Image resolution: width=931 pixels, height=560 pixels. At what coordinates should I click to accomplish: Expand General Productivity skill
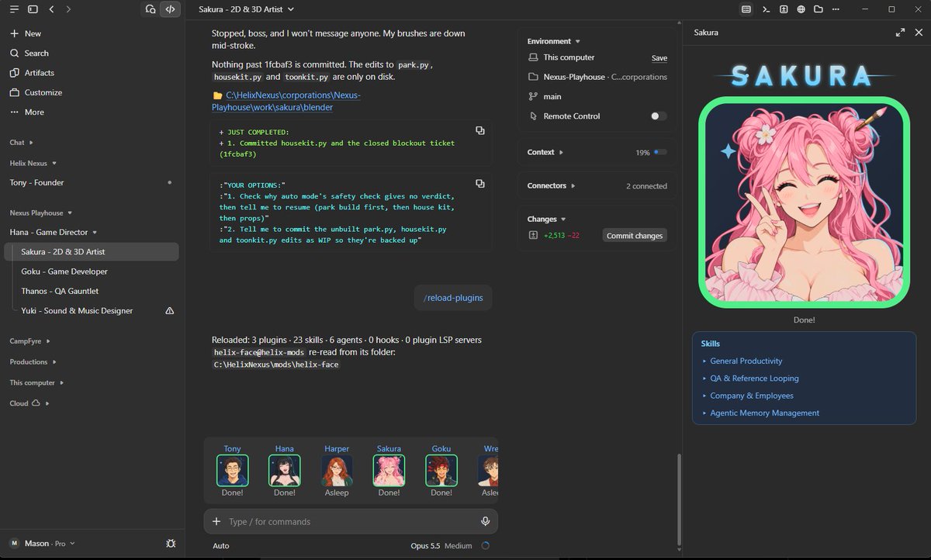coord(742,361)
